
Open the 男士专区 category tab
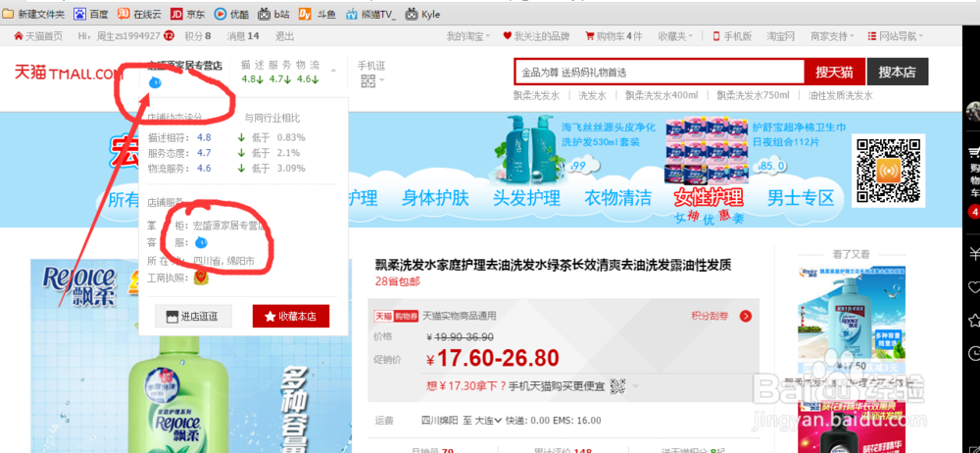point(801,198)
